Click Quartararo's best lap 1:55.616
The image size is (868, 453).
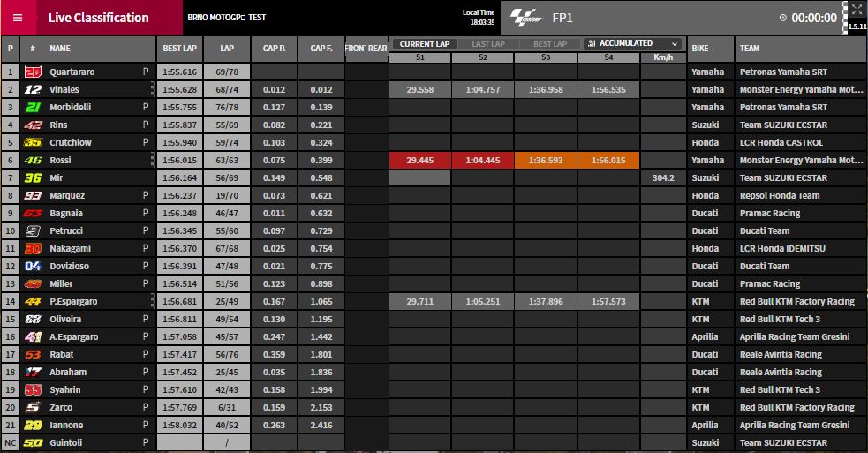point(180,72)
